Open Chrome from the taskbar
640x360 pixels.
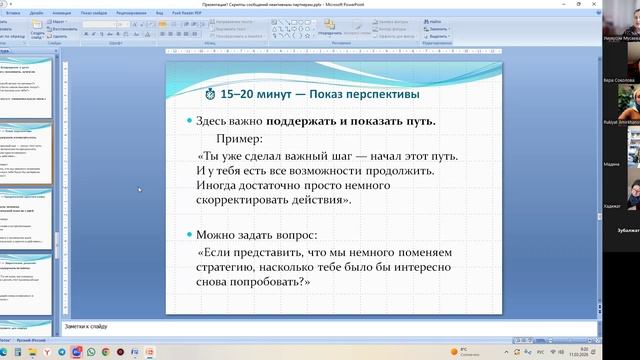pos(106,352)
